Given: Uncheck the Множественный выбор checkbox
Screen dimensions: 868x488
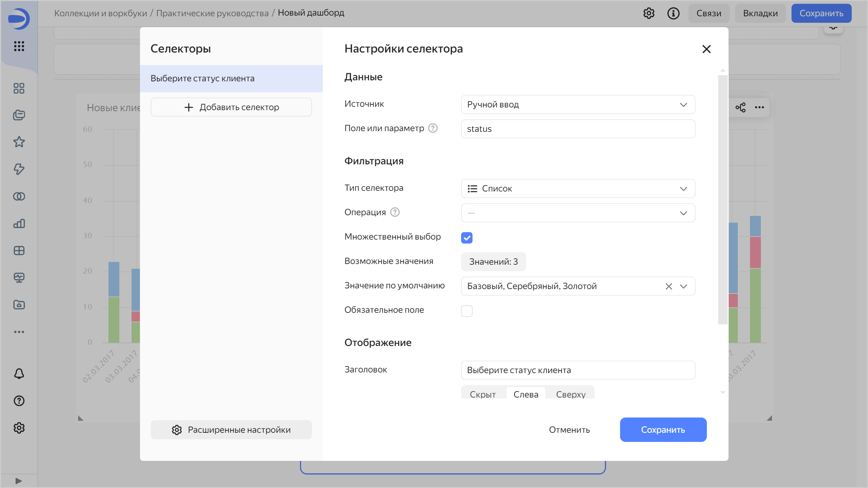Looking at the screenshot, I should (x=467, y=238).
